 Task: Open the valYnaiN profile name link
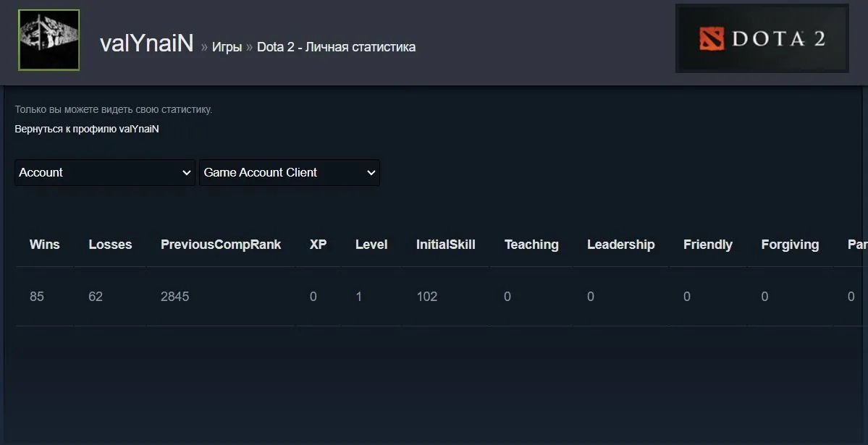[x=147, y=43]
